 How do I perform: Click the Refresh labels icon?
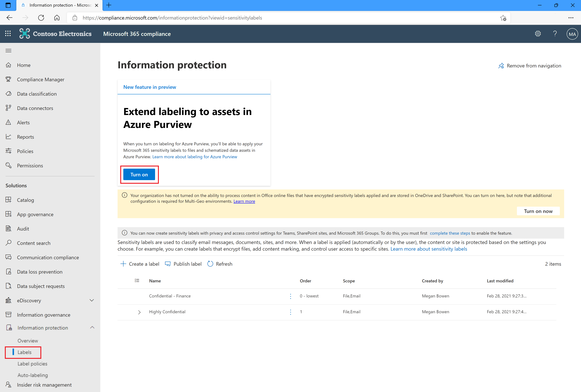point(210,264)
